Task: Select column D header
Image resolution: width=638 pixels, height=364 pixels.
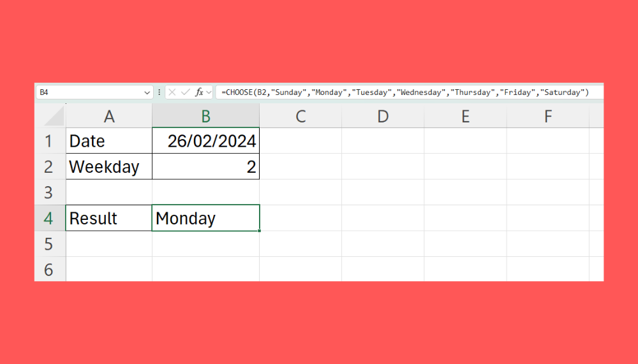Action: pyautogui.click(x=383, y=116)
